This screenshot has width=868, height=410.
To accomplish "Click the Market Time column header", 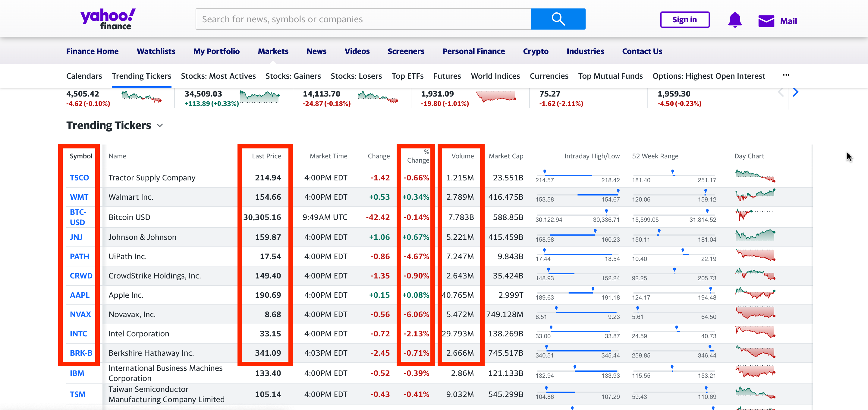I will click(x=328, y=156).
